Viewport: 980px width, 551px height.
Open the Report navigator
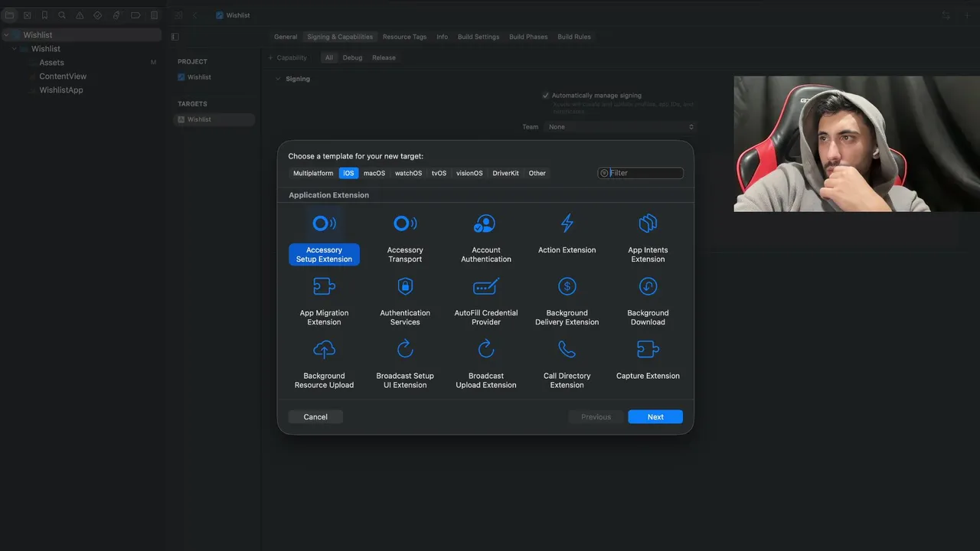(x=154, y=15)
